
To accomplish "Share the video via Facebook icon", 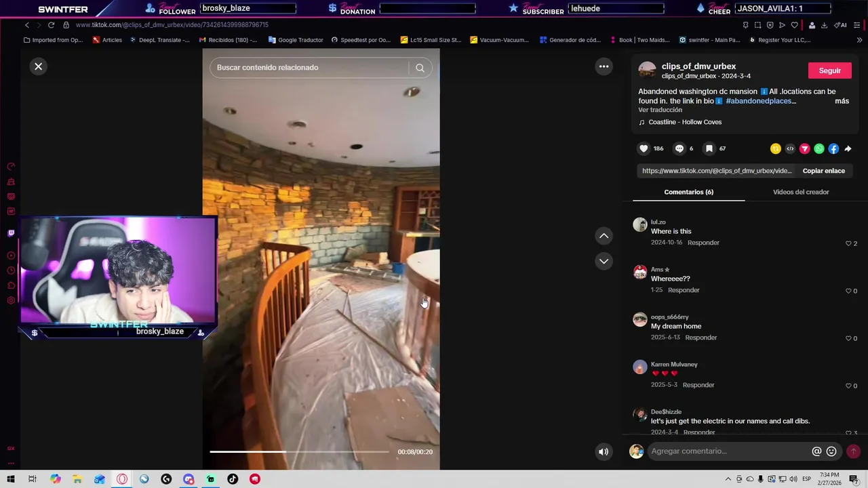I will point(833,148).
